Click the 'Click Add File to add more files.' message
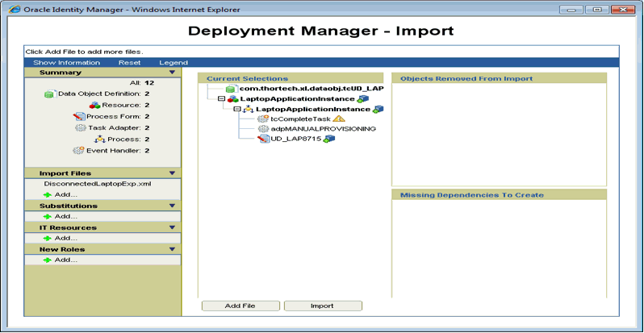This screenshot has width=644, height=333. tap(84, 52)
